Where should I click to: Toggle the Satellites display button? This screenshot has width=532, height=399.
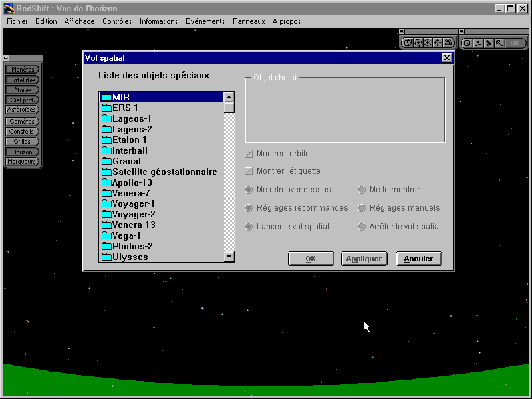point(23,80)
